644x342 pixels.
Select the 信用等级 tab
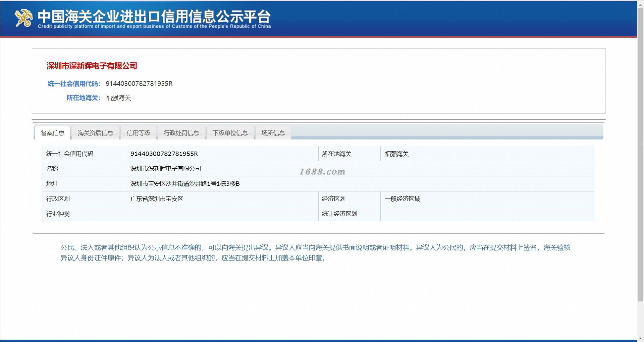[139, 133]
